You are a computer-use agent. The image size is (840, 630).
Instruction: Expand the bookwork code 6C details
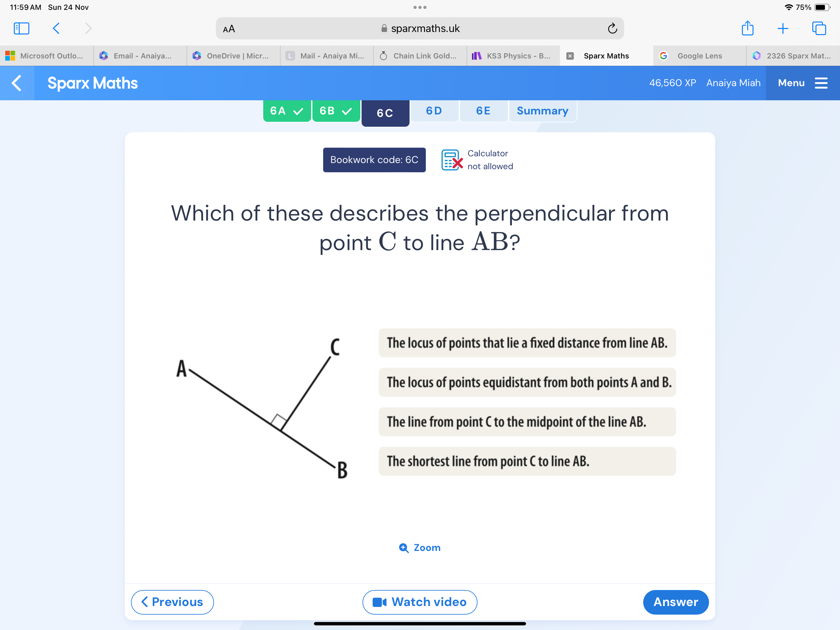tap(374, 159)
